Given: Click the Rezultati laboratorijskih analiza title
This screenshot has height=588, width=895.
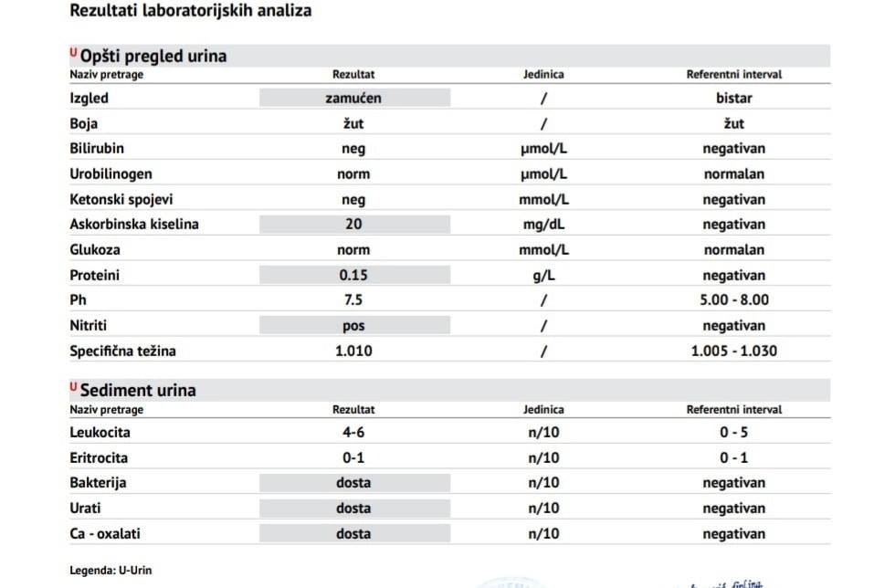Looking at the screenshot, I should click(x=191, y=10).
